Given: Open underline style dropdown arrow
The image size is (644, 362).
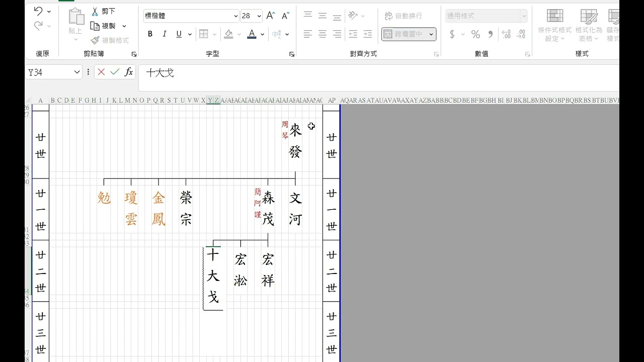Looking at the screenshot, I should (190, 34).
